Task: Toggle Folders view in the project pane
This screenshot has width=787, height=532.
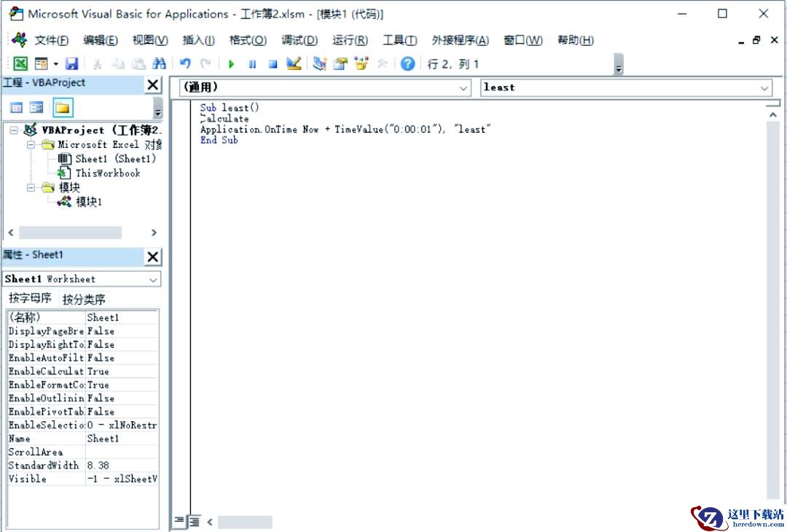Action: point(63,108)
